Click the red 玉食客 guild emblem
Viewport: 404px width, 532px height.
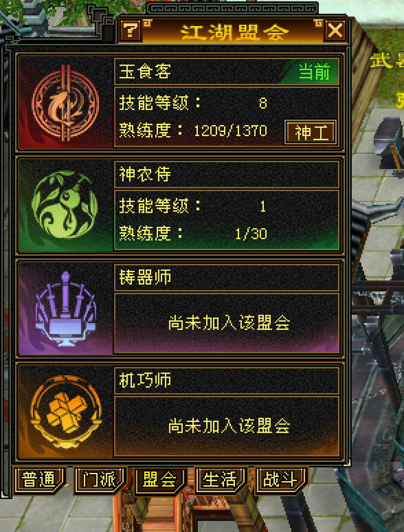(66, 103)
